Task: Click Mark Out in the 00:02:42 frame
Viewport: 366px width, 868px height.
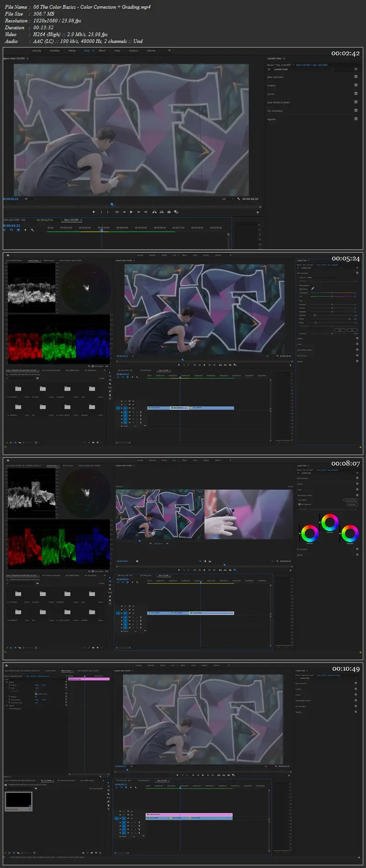Action: tap(108, 212)
